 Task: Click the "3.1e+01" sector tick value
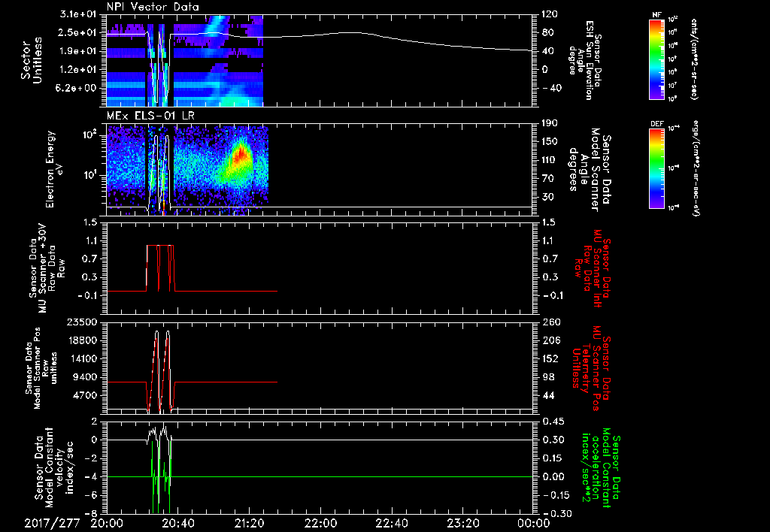(77, 14)
